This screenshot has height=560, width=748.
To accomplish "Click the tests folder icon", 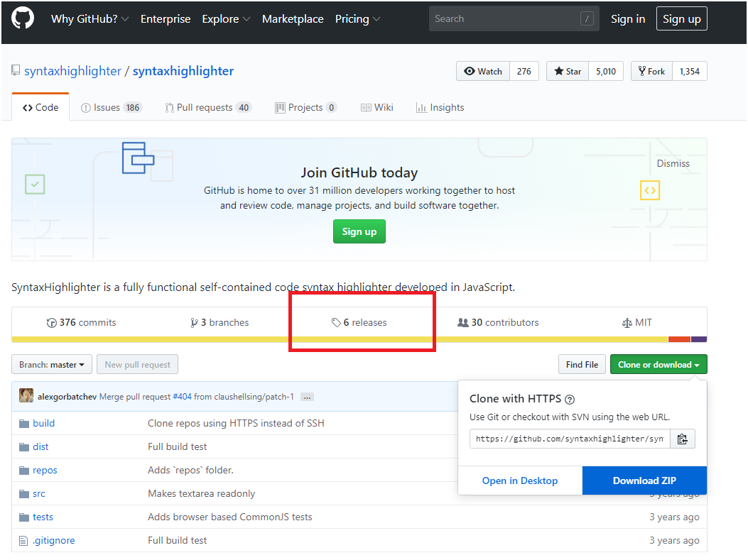I will [24, 517].
